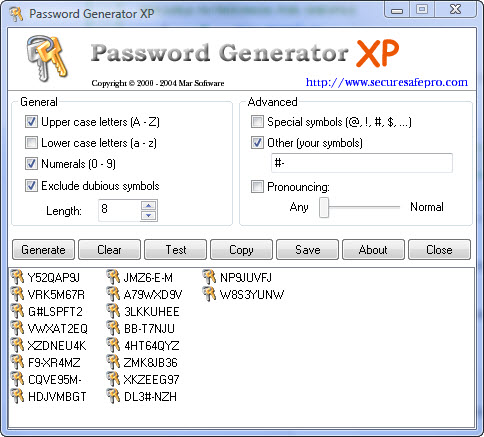The image size is (484, 437).
Task: Decrease Length with the down arrow
Action: (x=149, y=216)
